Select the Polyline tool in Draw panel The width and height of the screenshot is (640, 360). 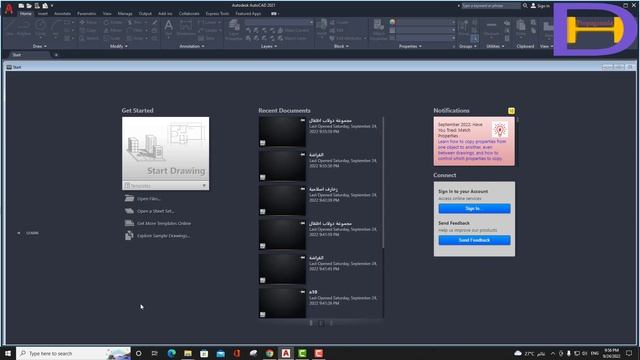[24, 28]
